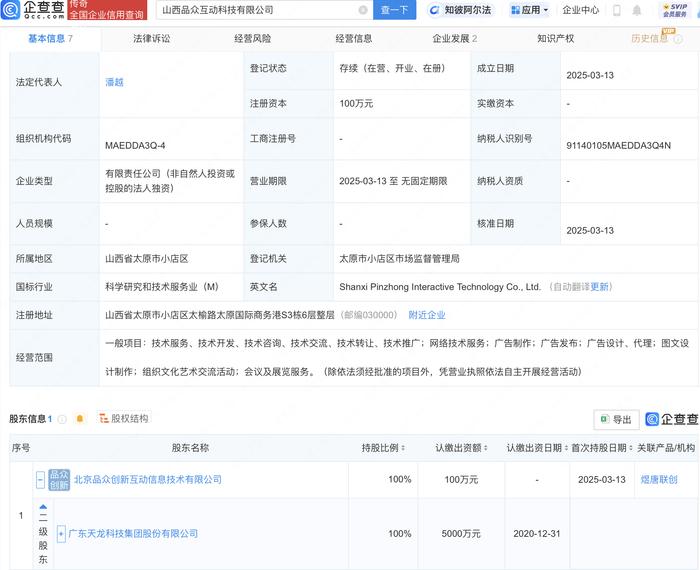The width and height of the screenshot is (700, 570).
Task: Switch to the 经营信息 tab
Action: [354, 39]
